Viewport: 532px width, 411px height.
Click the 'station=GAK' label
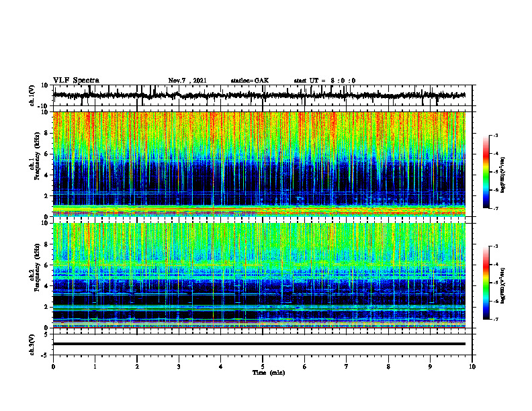[x=250, y=81]
